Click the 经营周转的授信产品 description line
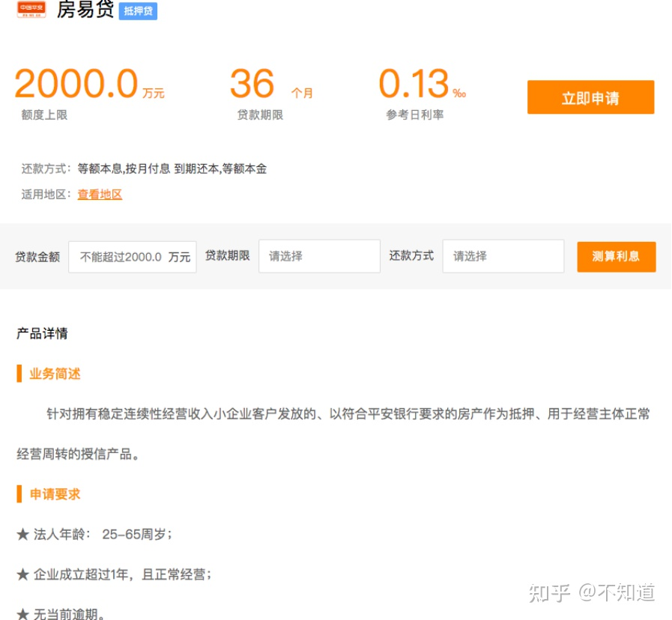The image size is (672, 620). [x=78, y=454]
